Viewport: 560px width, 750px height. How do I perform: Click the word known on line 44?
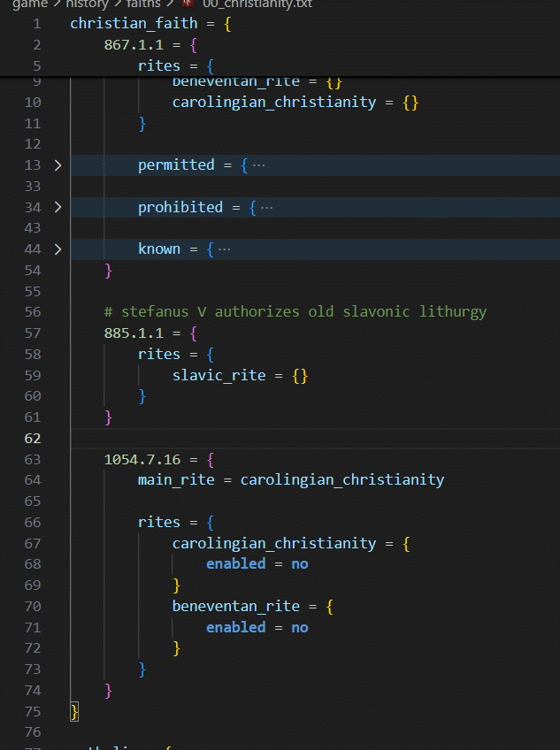pyautogui.click(x=159, y=249)
